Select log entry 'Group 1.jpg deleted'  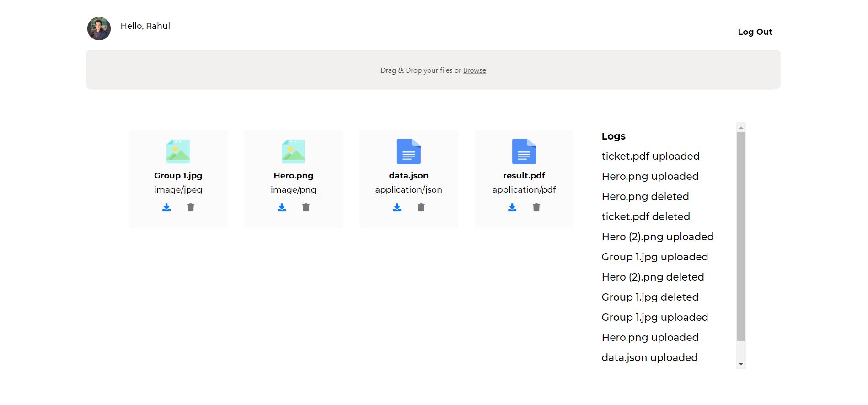pos(650,297)
